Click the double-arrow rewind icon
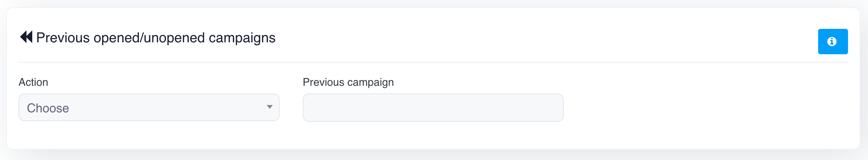 [x=26, y=37]
